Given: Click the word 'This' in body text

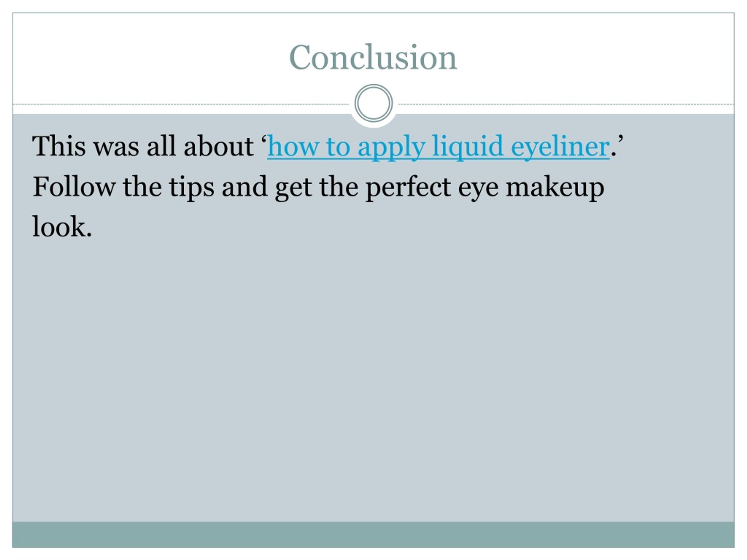Looking at the screenshot, I should click(59, 146).
